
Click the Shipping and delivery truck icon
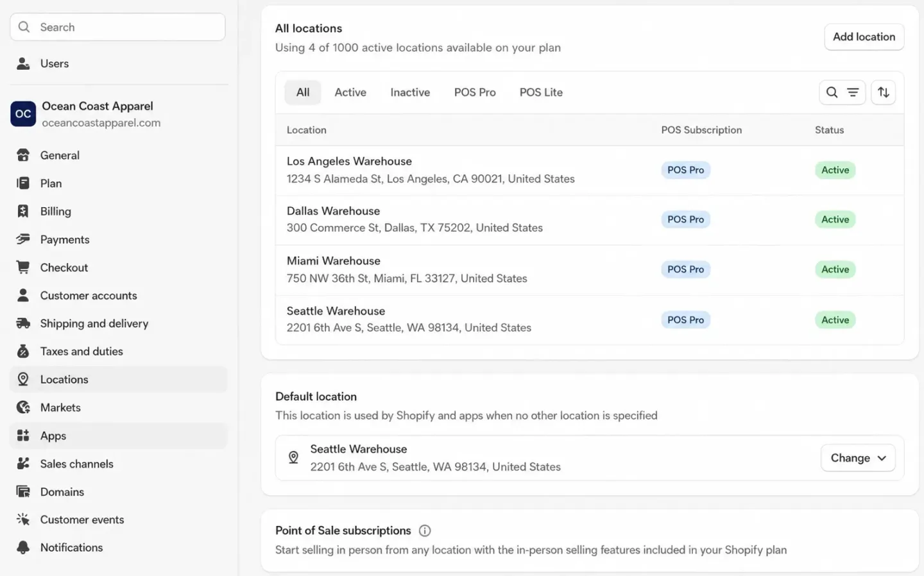[23, 323]
